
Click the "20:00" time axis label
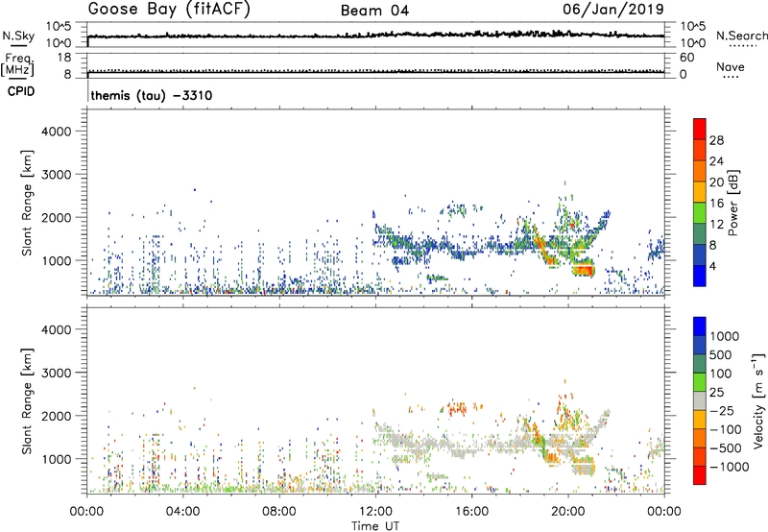pos(567,512)
